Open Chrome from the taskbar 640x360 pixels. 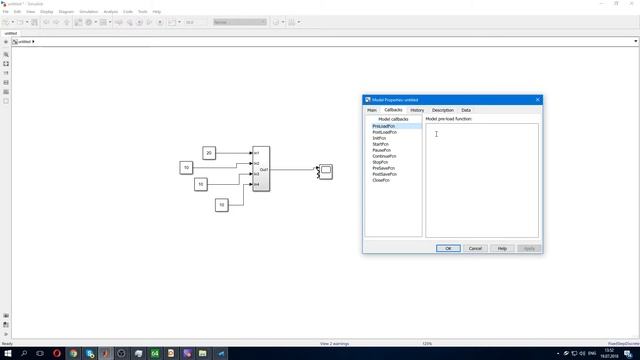[x=73, y=353]
